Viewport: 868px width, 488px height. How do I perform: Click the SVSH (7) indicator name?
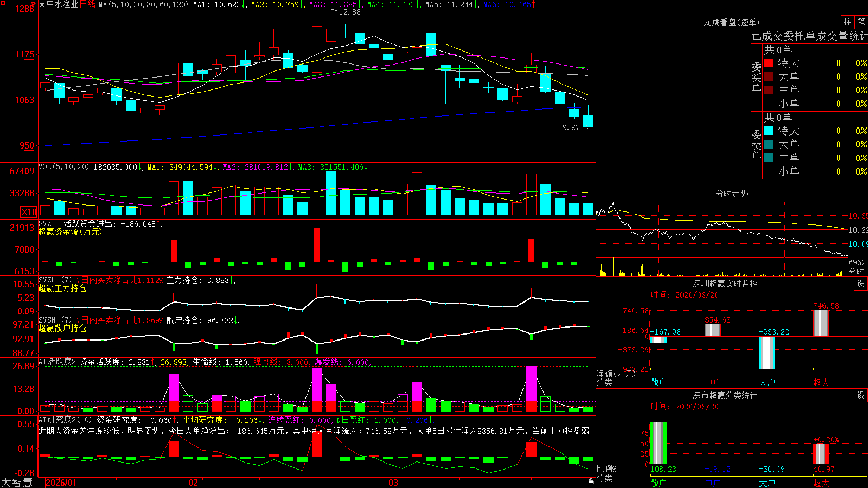coord(55,320)
